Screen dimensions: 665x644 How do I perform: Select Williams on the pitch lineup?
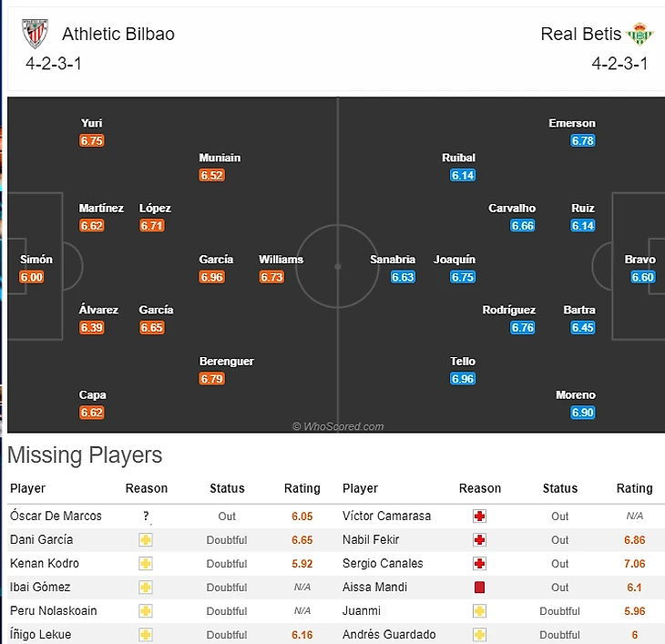(x=281, y=260)
